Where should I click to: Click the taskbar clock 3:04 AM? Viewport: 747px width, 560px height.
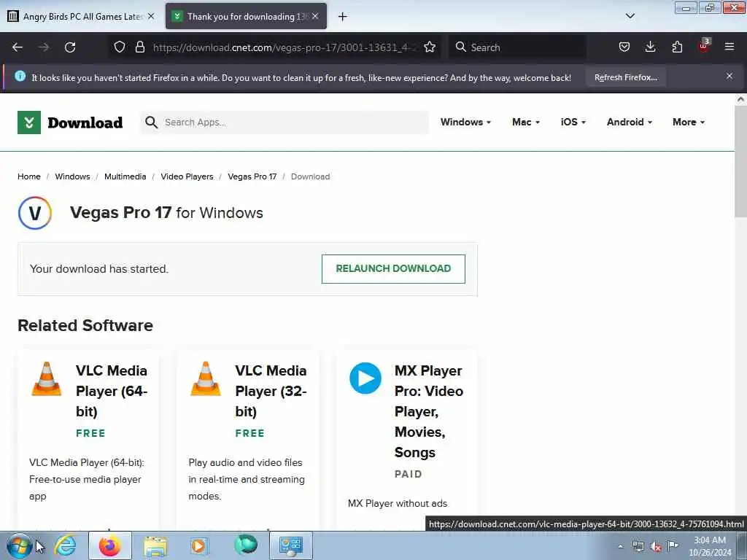point(710,540)
